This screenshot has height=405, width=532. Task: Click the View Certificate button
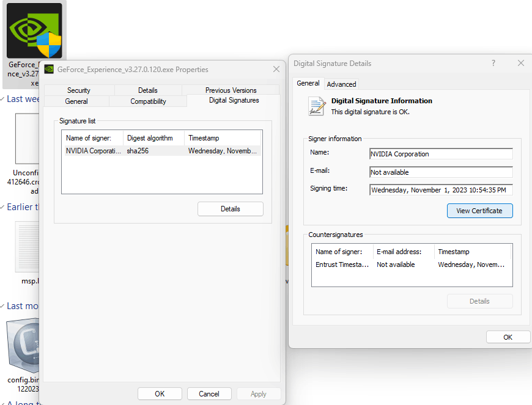click(479, 211)
